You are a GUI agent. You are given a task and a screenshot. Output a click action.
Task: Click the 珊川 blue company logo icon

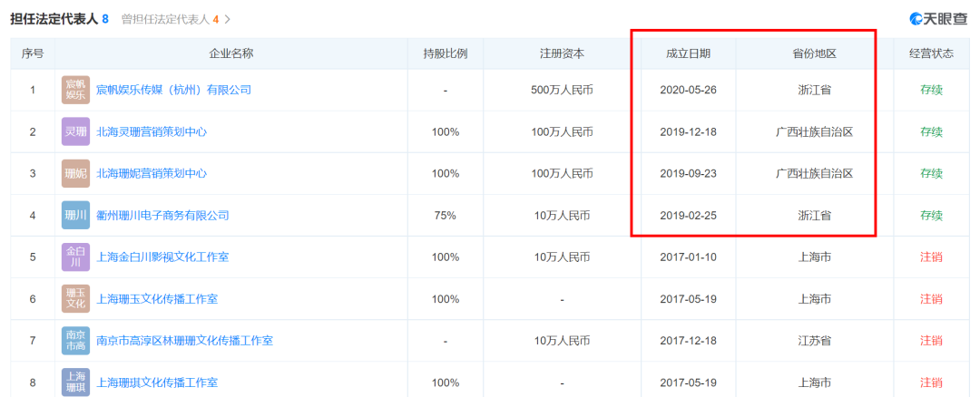click(x=75, y=216)
